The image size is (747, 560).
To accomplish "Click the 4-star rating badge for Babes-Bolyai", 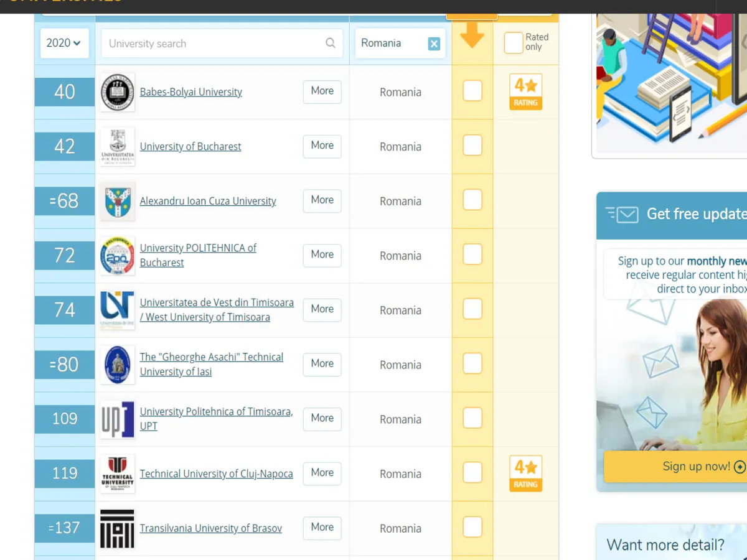I will click(x=525, y=92).
